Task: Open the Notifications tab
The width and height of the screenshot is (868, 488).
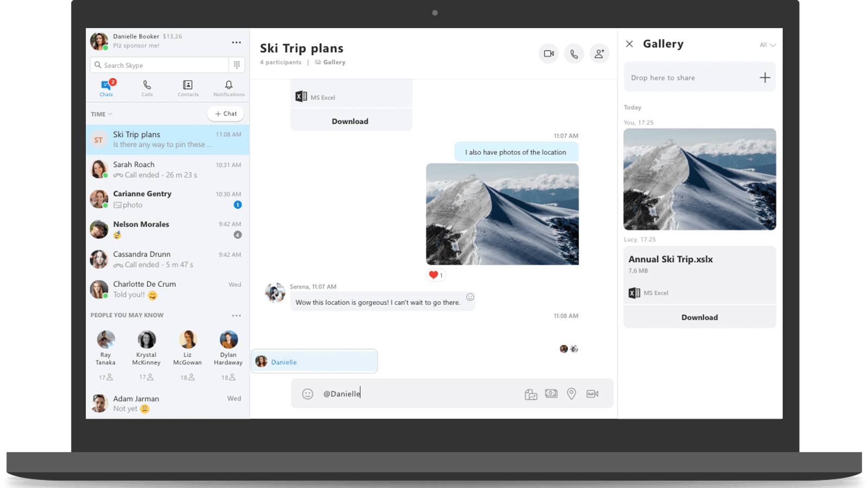Action: tap(228, 88)
